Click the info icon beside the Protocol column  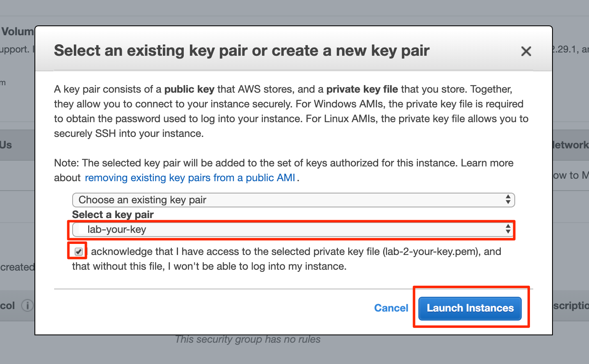pos(27,306)
